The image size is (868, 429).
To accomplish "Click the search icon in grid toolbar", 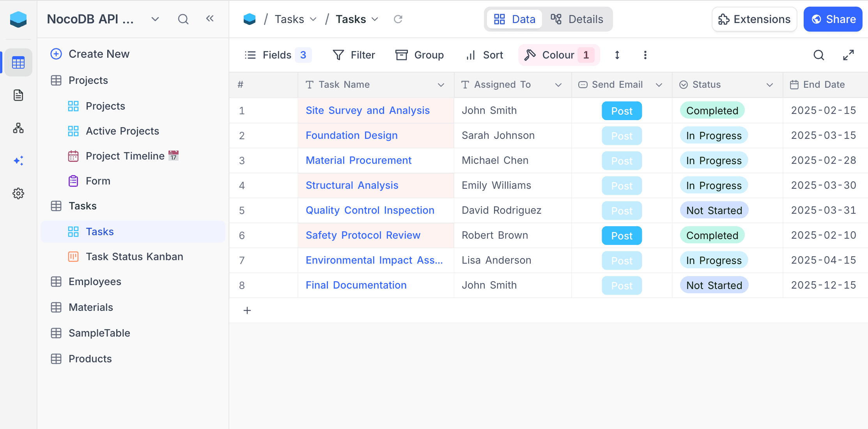I will 818,55.
